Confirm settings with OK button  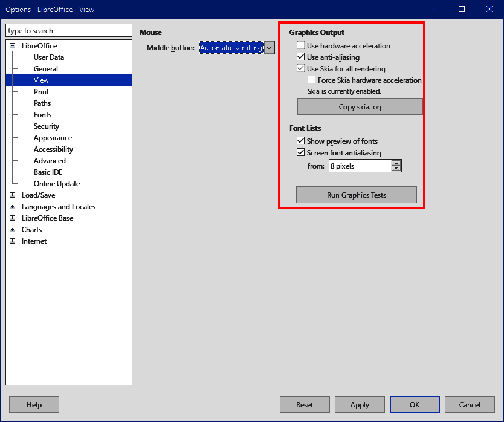[415, 404]
